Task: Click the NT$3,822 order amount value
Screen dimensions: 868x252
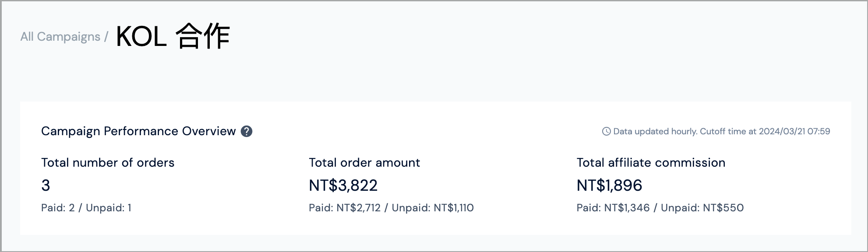Action: [x=343, y=185]
